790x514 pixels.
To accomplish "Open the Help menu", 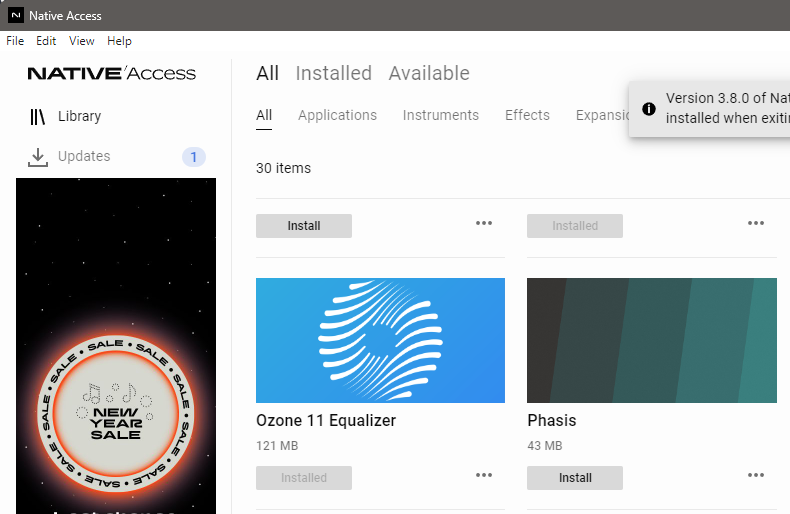I will coord(119,41).
